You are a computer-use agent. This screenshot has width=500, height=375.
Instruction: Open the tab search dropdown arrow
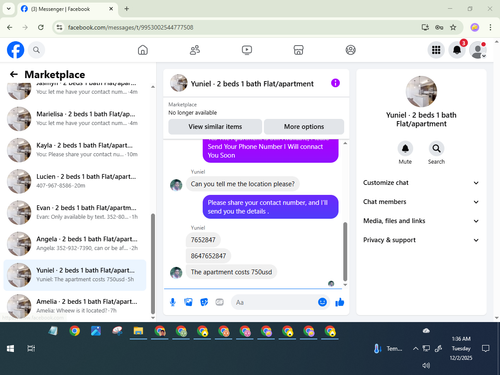click(9, 9)
